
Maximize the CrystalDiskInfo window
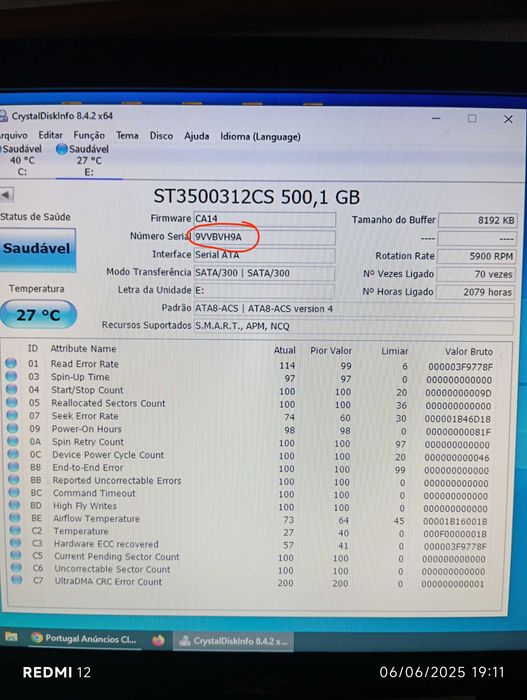click(x=472, y=118)
